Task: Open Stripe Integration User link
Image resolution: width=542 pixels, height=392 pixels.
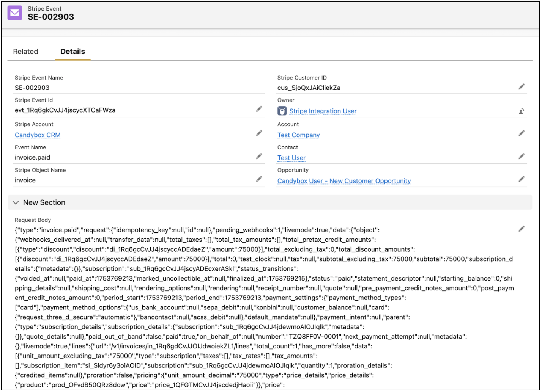Action: coord(323,111)
